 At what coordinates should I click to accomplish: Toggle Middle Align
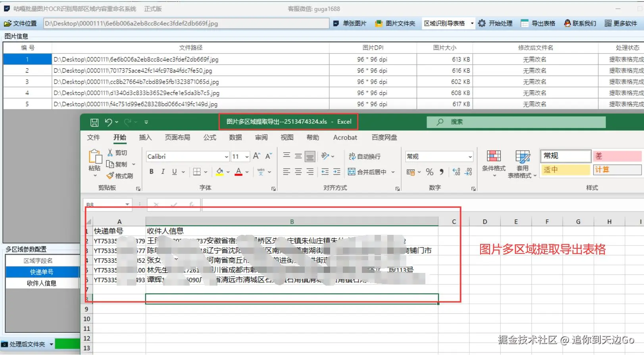[x=298, y=156]
